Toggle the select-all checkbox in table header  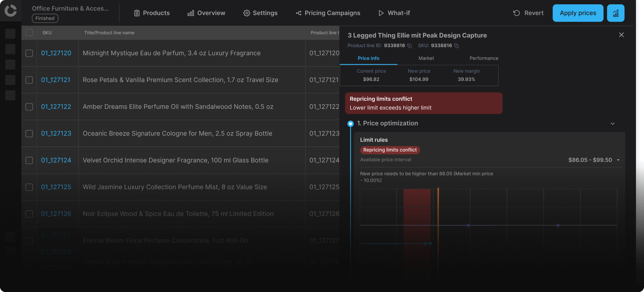click(x=29, y=33)
